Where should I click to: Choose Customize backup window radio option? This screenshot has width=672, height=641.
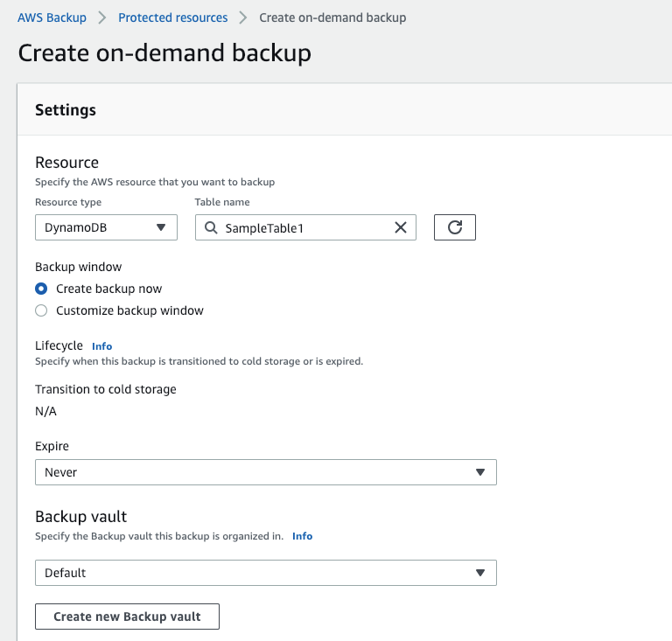[x=41, y=310]
